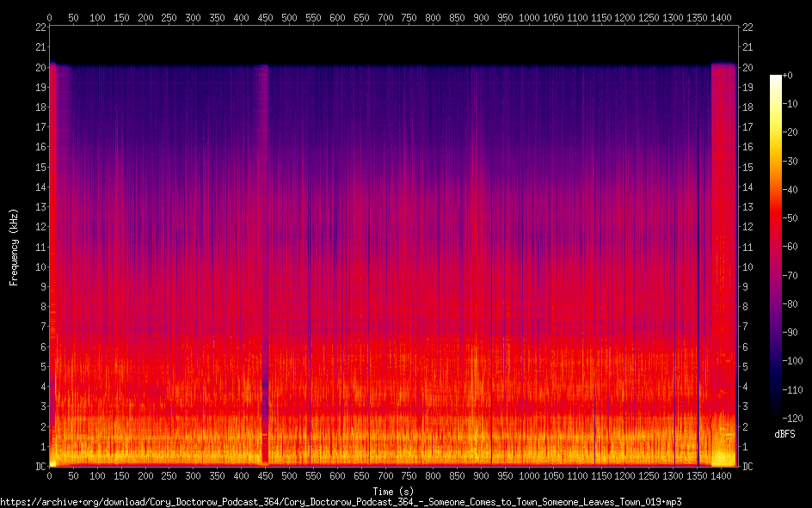Click the "+0" color scale label
This screenshot has width=812, height=508.
pyautogui.click(x=788, y=76)
